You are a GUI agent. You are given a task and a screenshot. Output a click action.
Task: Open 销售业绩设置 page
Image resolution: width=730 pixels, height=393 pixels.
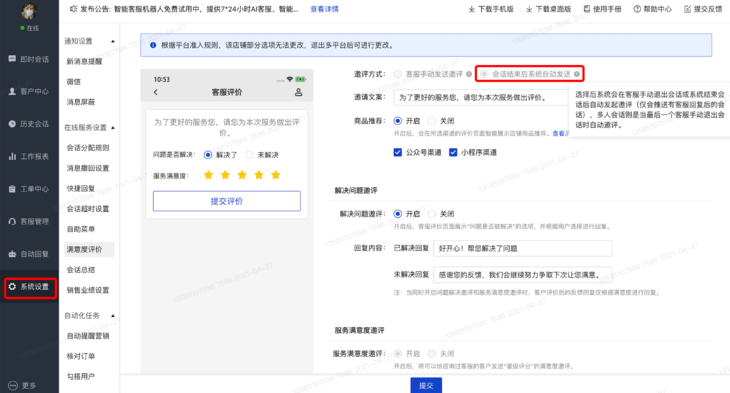[88, 290]
